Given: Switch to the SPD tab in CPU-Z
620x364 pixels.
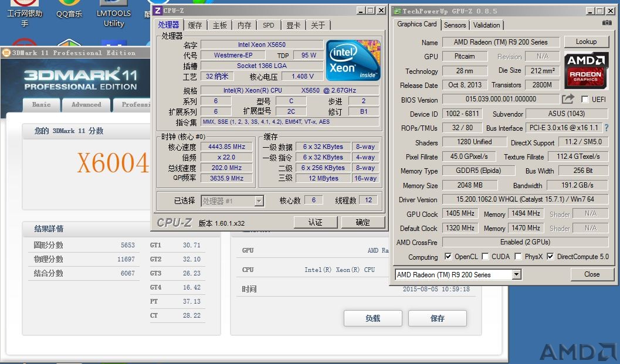Looking at the screenshot, I should click(x=269, y=25).
